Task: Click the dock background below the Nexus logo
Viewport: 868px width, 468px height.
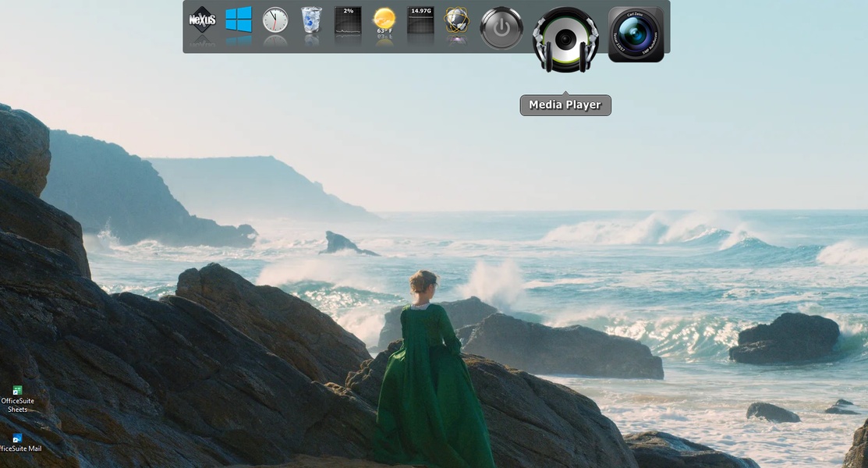Action: (202, 45)
